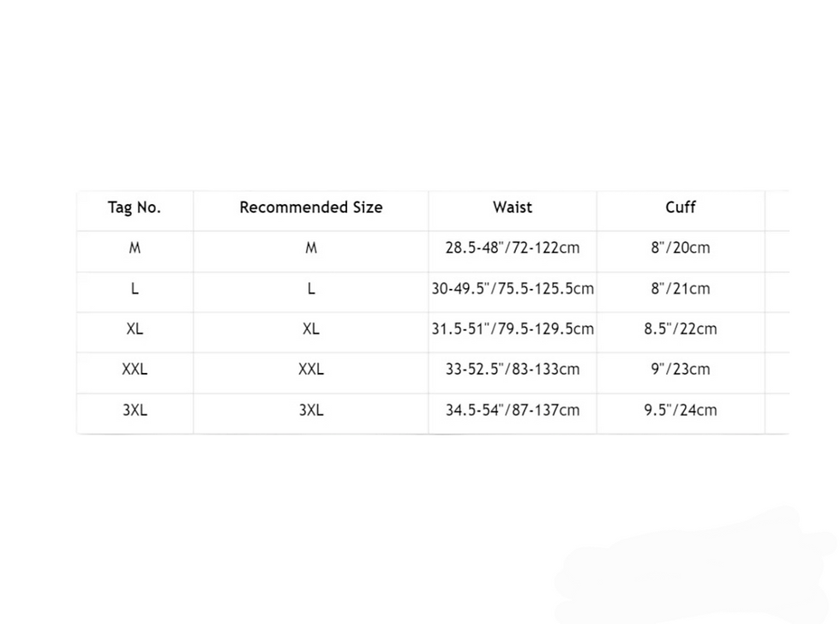Click the cuff value 8.5"/22cm
The height and width of the screenshot is (624, 840).
pyautogui.click(x=681, y=329)
